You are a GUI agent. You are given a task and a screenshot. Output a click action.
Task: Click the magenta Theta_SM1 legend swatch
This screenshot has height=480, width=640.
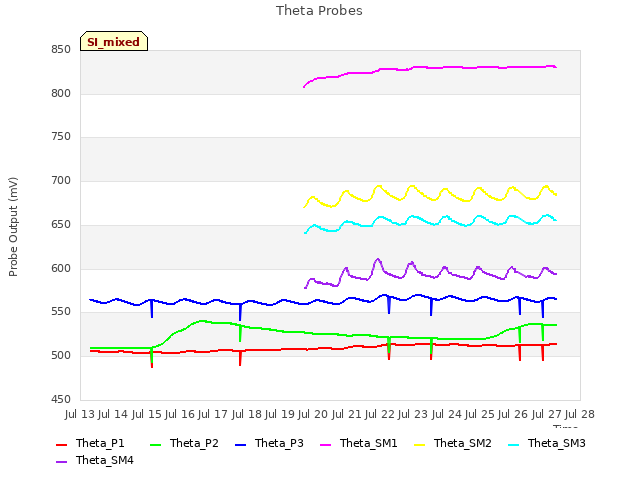point(326,444)
